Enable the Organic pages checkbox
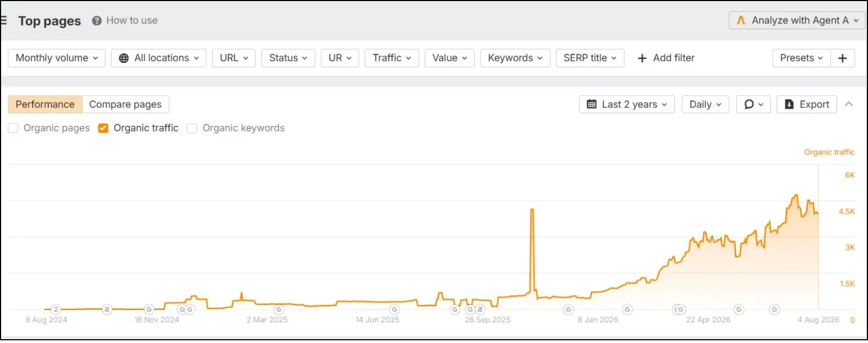The image size is (868, 343). (13, 128)
